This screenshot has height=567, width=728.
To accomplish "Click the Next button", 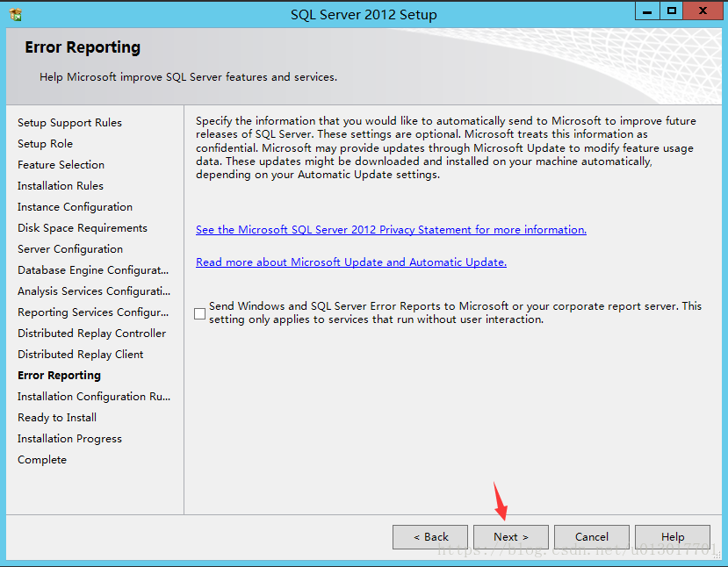I will click(x=511, y=537).
